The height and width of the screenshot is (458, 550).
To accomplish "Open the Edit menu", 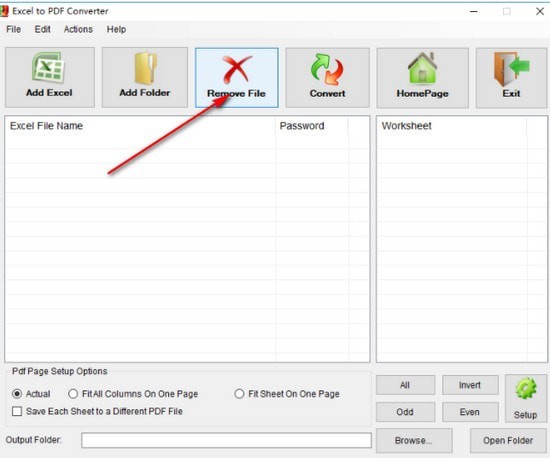I will tap(42, 29).
